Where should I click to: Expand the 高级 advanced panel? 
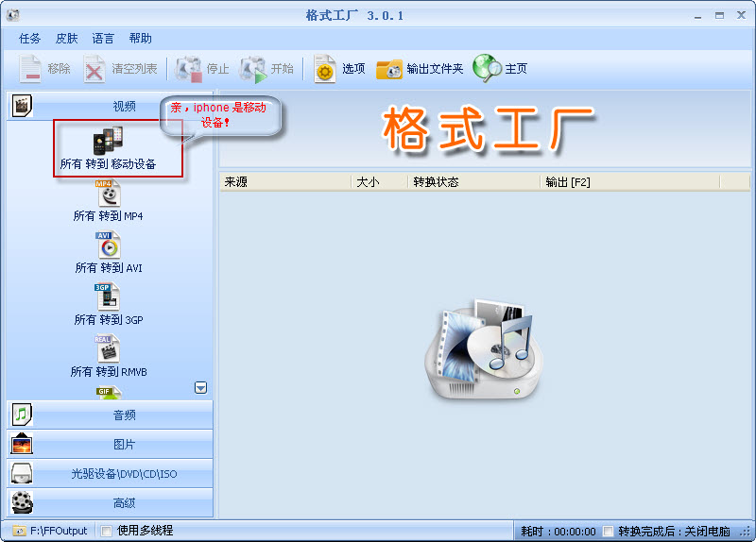tap(110, 503)
